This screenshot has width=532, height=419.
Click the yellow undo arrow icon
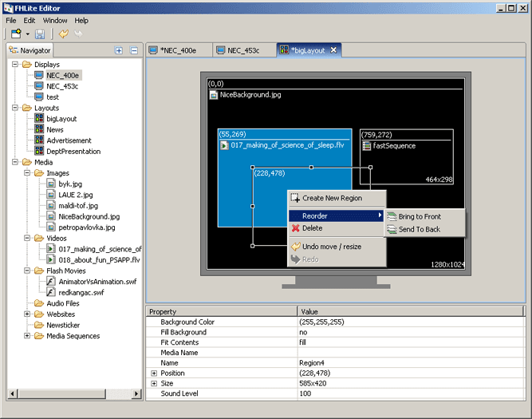(63, 34)
